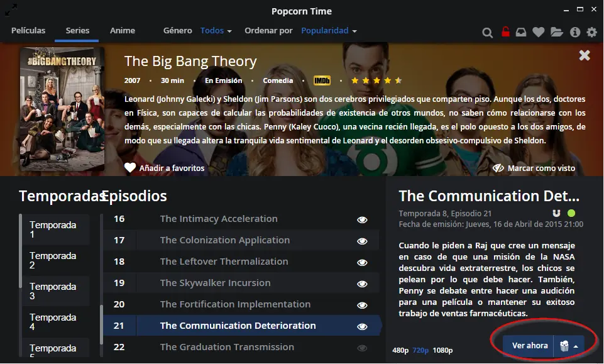Open the Ordenar por Popularidad dropdown

[x=329, y=30]
